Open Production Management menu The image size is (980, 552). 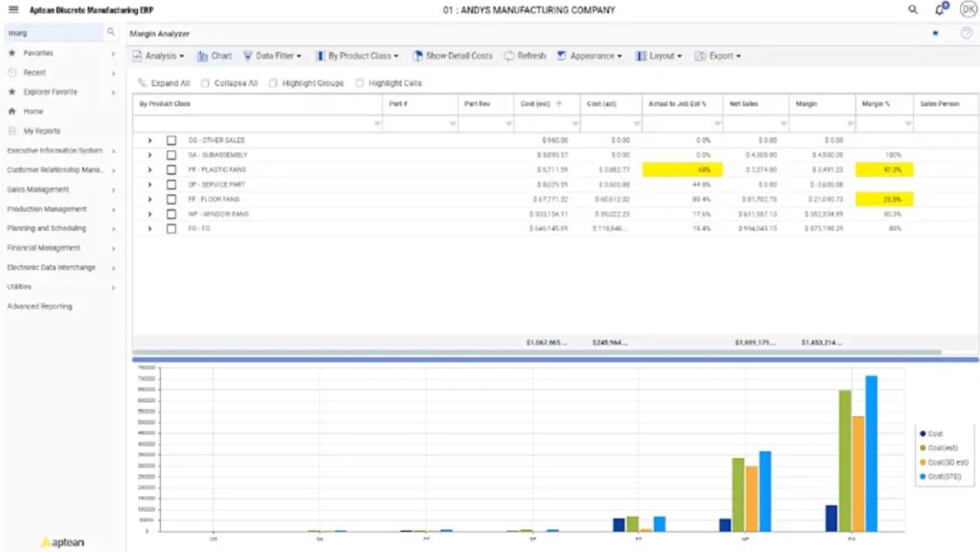tap(61, 210)
